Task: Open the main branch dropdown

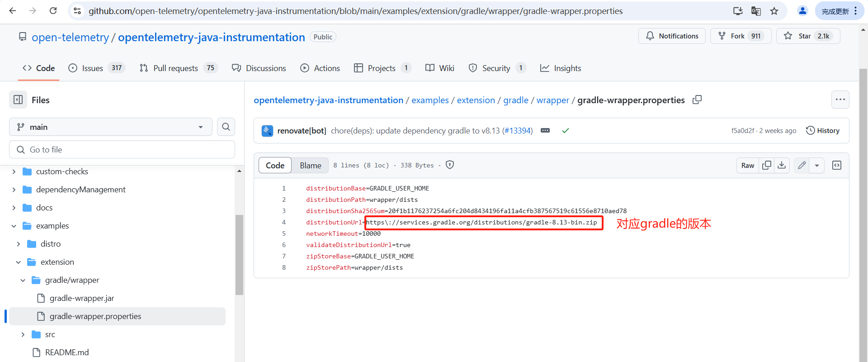Action: [111, 127]
